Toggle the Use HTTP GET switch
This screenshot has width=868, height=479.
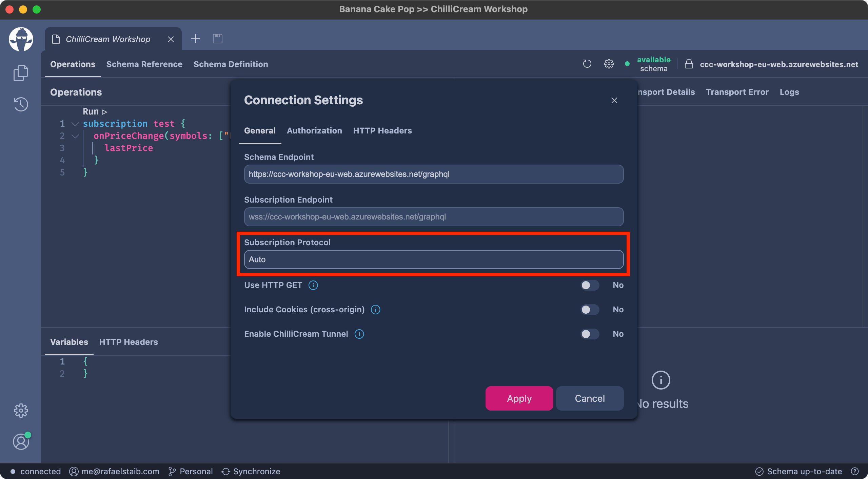[590, 285]
